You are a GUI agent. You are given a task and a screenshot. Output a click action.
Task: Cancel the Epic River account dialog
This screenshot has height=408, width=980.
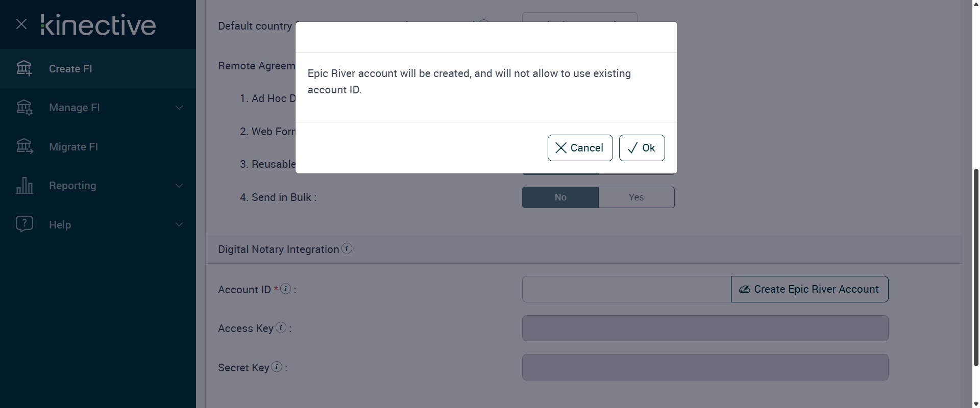coord(580,148)
